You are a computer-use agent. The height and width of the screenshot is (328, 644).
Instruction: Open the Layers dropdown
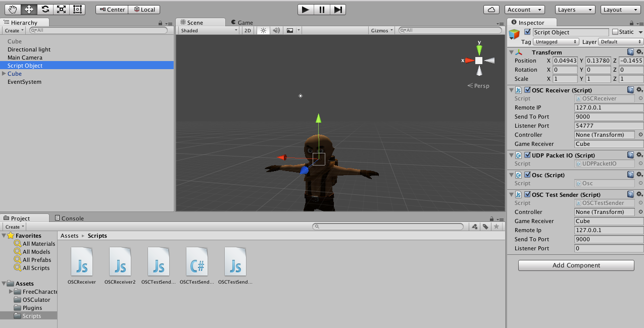tap(575, 10)
